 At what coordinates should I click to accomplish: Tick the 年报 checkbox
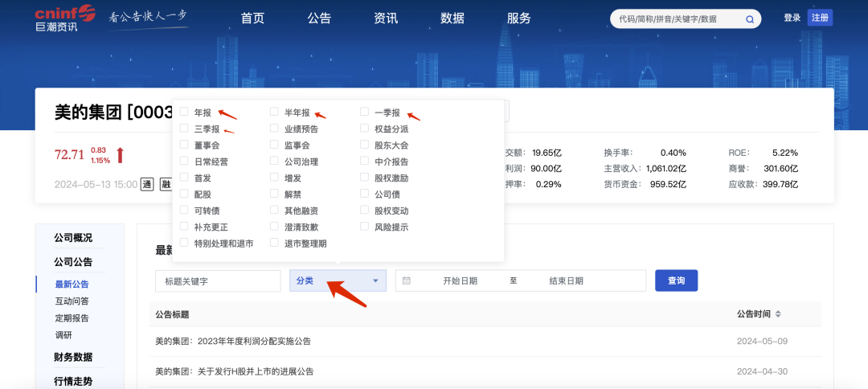click(184, 113)
